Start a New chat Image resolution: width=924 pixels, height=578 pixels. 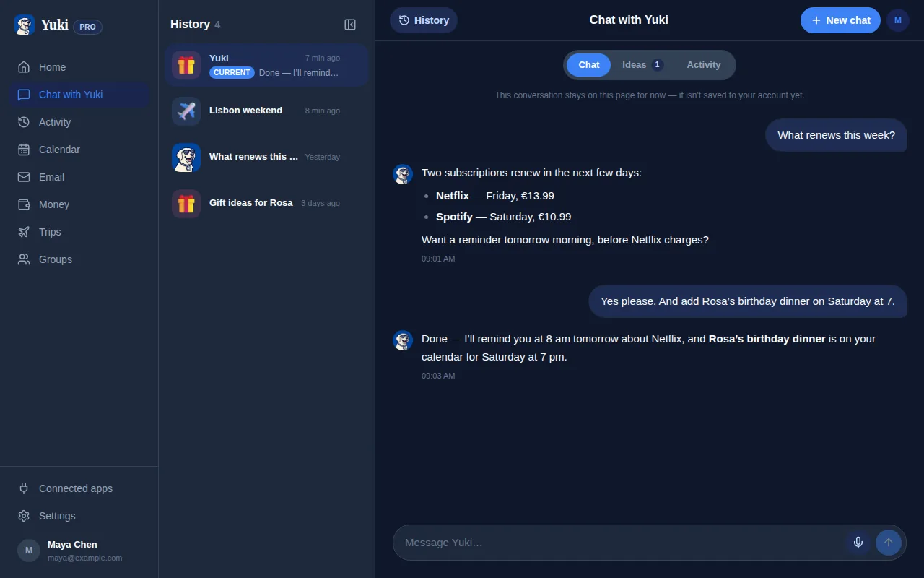pos(840,20)
